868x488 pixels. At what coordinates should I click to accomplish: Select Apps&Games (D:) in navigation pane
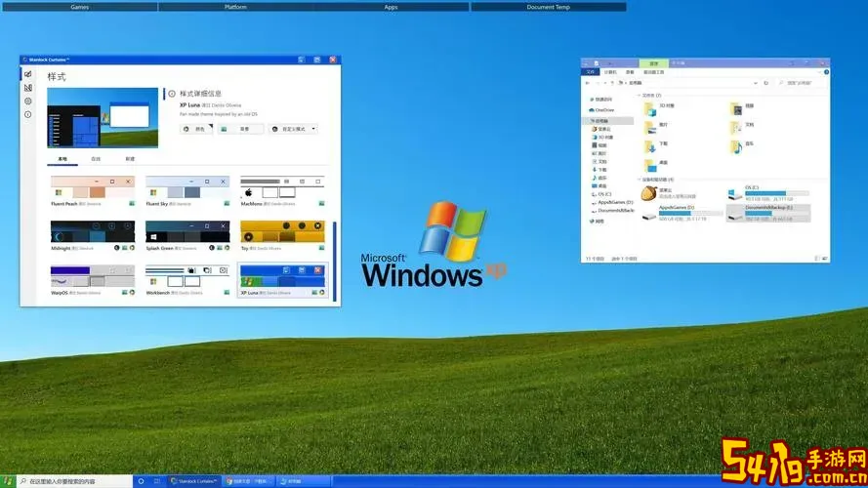(x=612, y=202)
